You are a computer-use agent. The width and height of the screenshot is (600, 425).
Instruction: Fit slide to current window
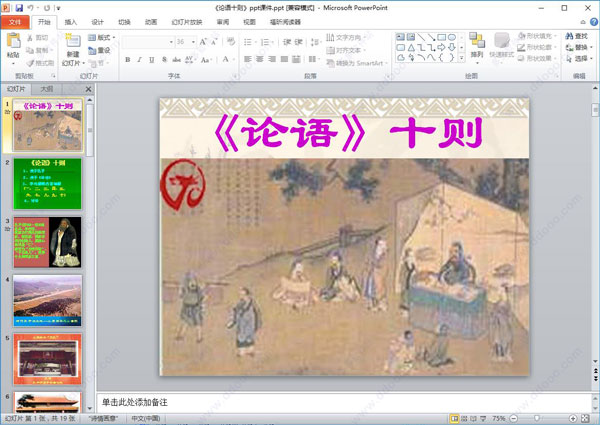585,418
